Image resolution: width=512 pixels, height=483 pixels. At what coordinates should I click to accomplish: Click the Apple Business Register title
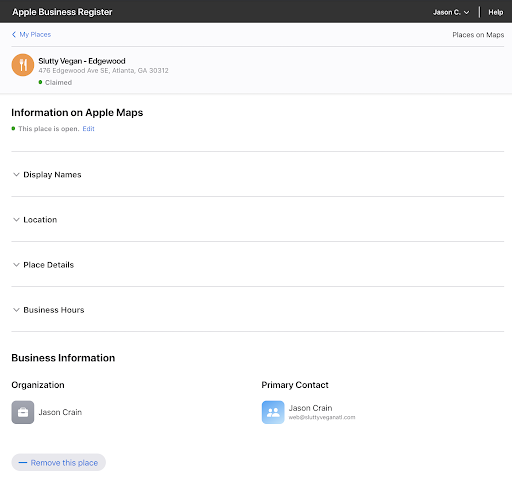62,12
